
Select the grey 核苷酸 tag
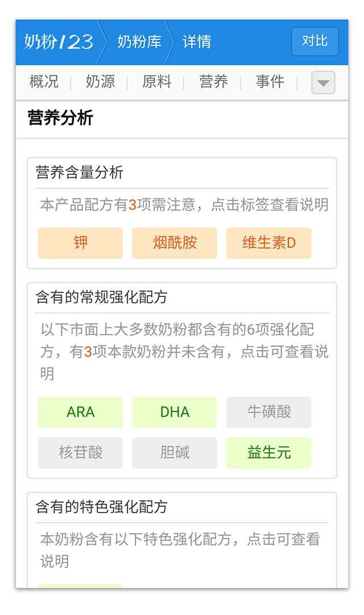coord(80,453)
